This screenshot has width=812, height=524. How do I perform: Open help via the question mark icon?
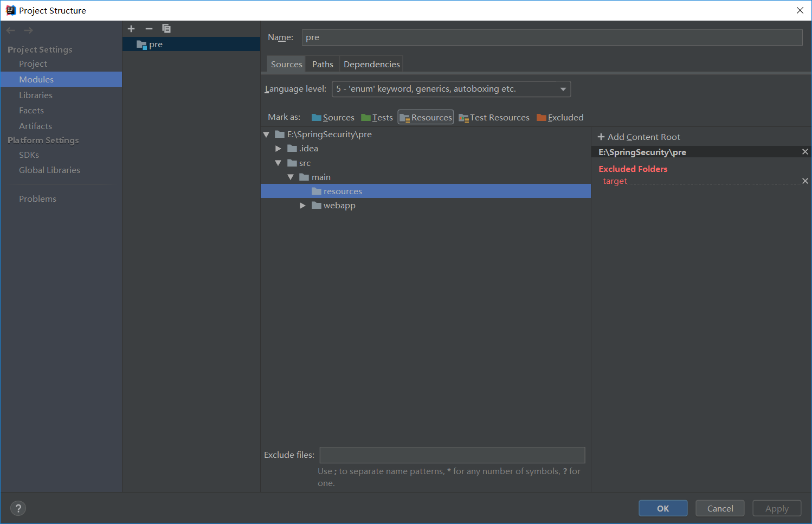[x=18, y=508]
